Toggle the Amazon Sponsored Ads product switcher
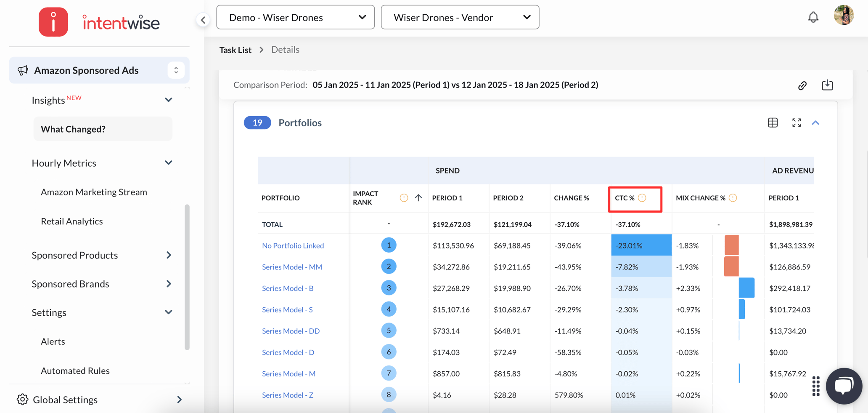The width and height of the screenshot is (868, 413). 176,70
